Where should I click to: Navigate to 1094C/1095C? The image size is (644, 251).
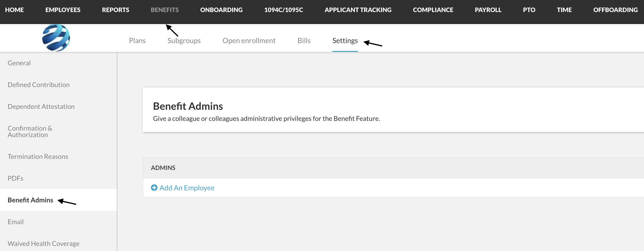pyautogui.click(x=284, y=10)
